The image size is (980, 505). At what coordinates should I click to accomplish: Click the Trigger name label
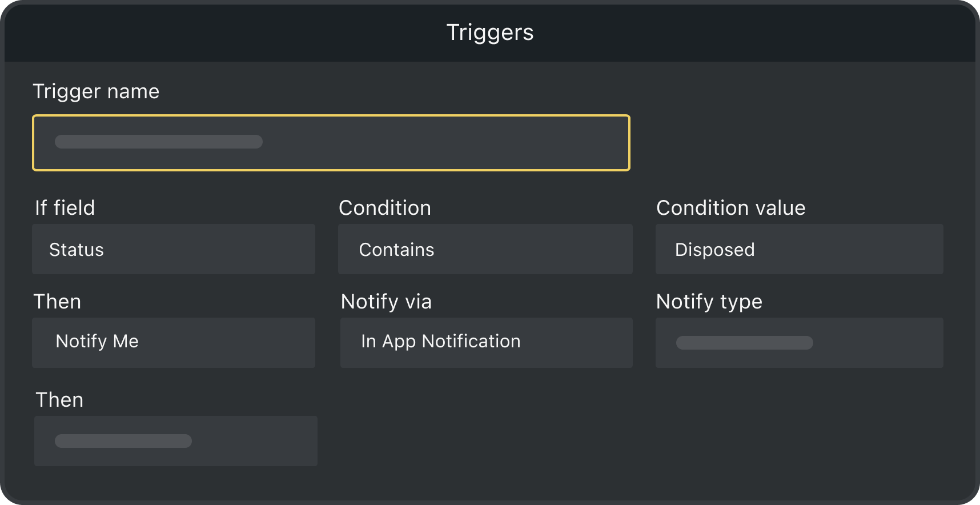point(96,91)
